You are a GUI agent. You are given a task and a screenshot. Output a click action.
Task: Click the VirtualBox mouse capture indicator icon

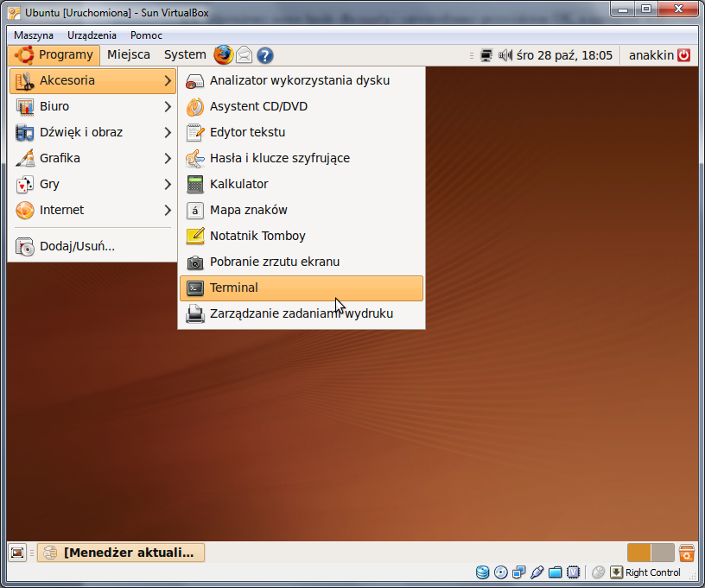(x=598, y=572)
